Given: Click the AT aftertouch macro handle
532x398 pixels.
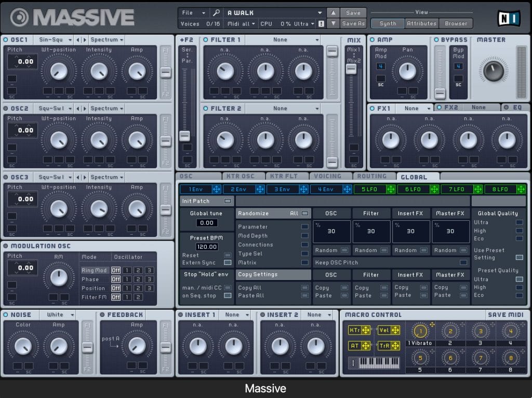Looking at the screenshot, I should [x=360, y=346].
